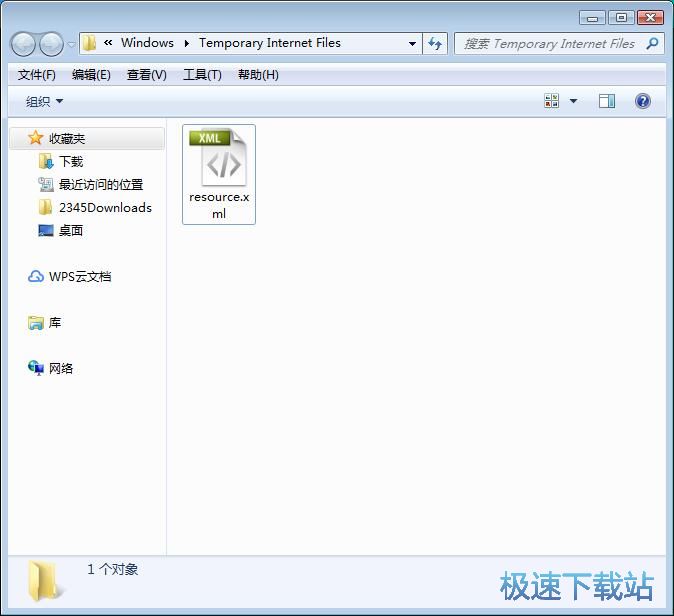Image resolution: width=674 pixels, height=616 pixels.
Task: Open WPS云文档
Action: coord(80,277)
